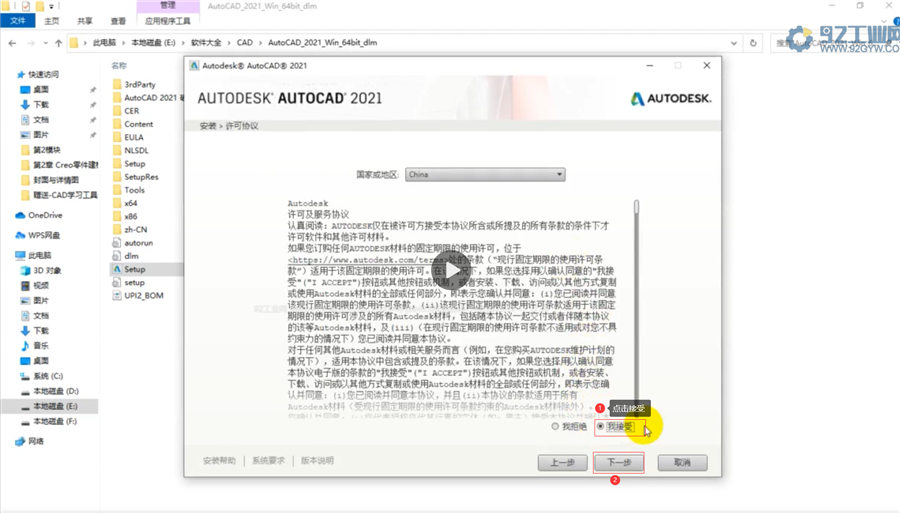This screenshot has height=513, width=900.
Task: Click the 上一步 button
Action: point(562,463)
